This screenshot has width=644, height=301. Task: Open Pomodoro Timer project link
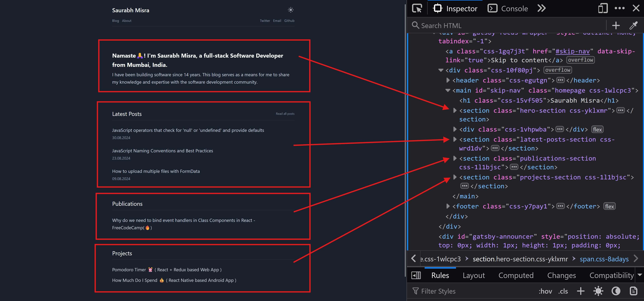(x=167, y=270)
